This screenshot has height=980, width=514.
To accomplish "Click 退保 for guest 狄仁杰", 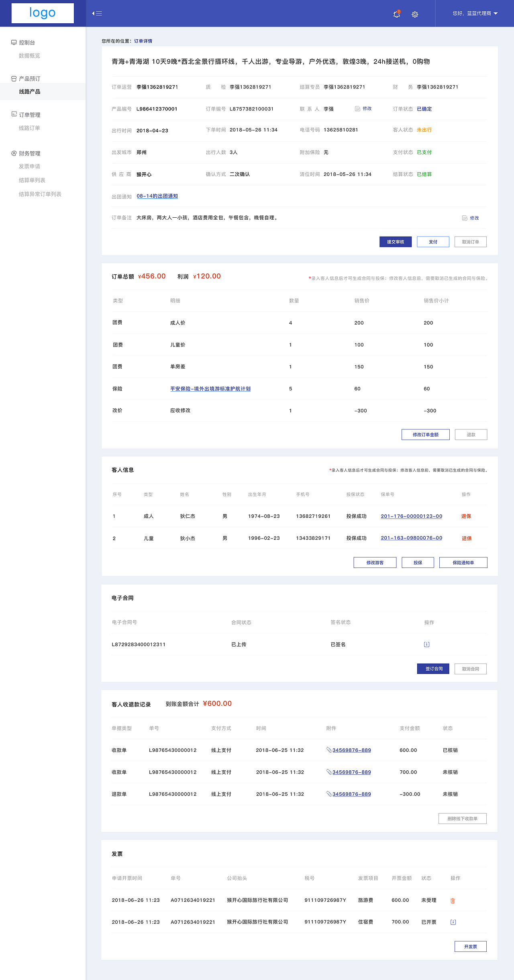I will pos(466,516).
